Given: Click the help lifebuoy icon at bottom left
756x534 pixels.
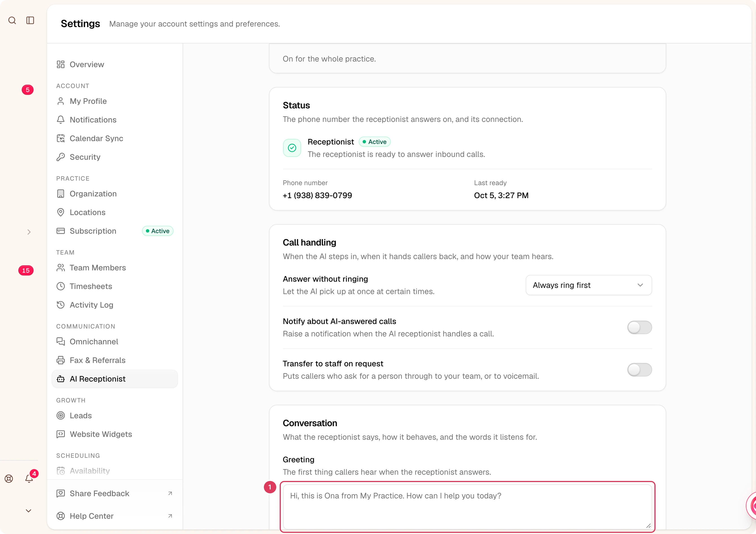Looking at the screenshot, I should click(x=9, y=479).
